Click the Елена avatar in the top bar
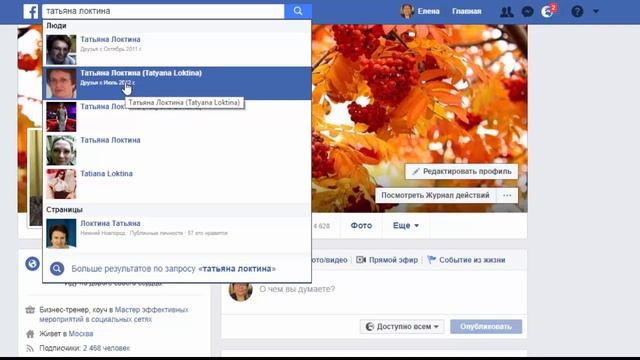 407,11
